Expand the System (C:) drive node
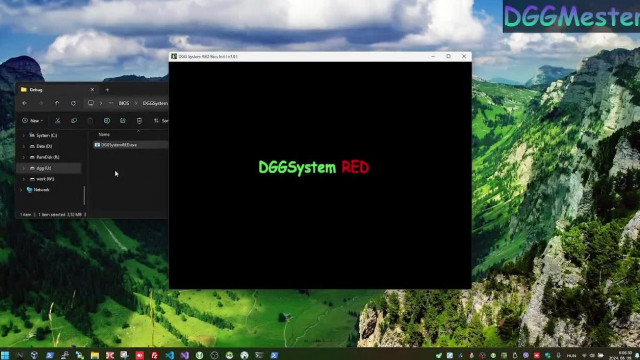The image size is (640, 360). click(x=23, y=136)
